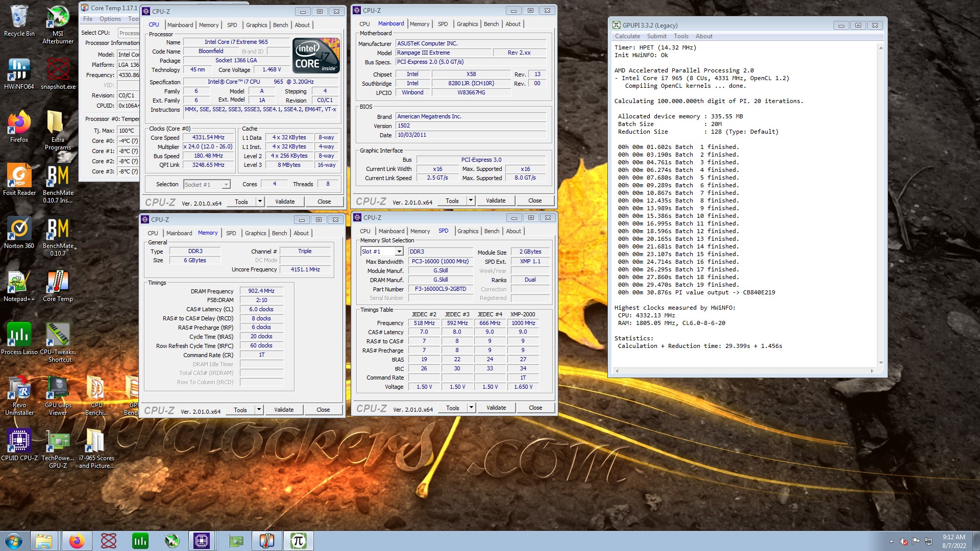Open Core Temp desktop shortcut
Image resolution: width=980 pixels, height=551 pixels.
click(58, 286)
